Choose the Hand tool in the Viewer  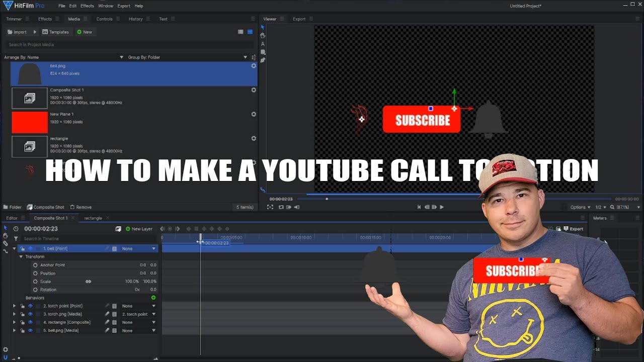tap(263, 35)
